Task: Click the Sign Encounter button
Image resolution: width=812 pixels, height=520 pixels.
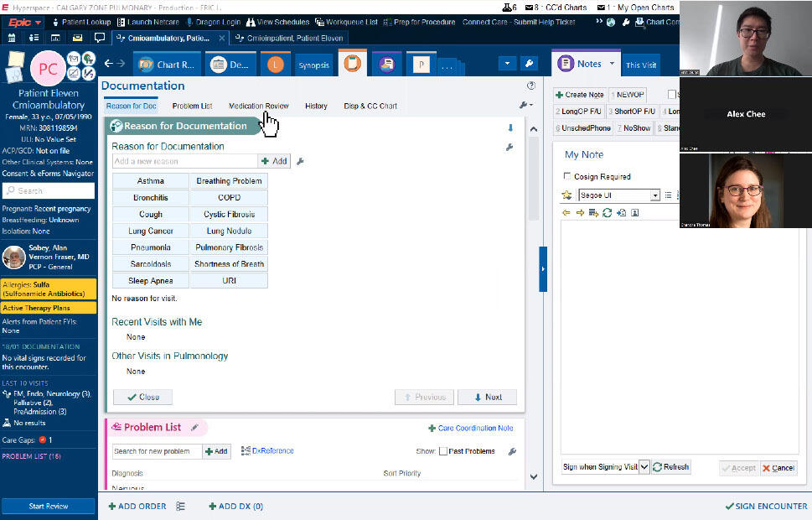Action: 766,507
